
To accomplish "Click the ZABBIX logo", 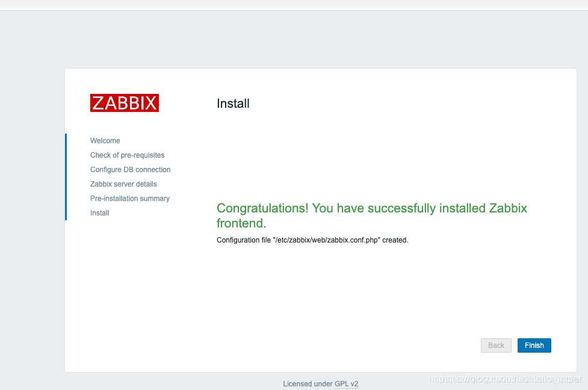I will pos(125,103).
